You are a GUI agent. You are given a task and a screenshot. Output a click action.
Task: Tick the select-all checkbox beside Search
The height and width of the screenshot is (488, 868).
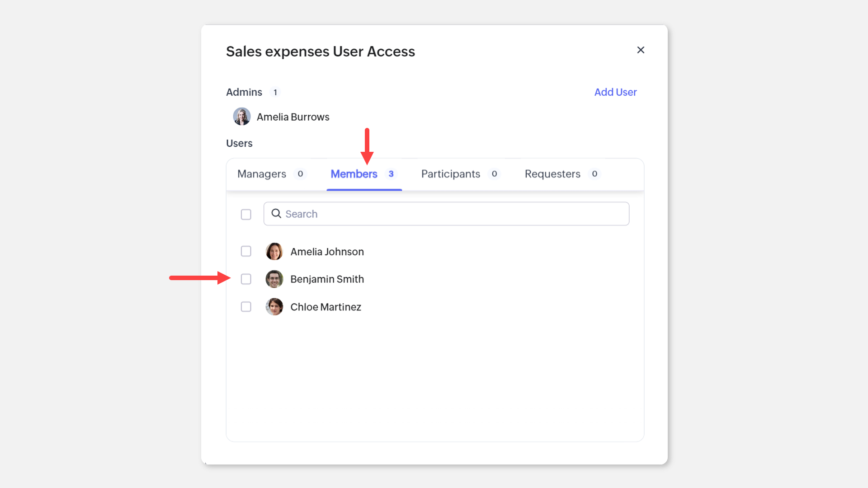[x=246, y=214]
